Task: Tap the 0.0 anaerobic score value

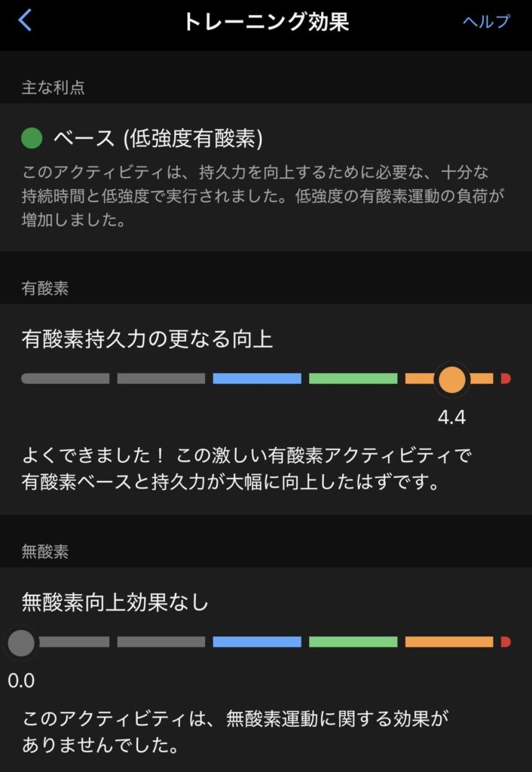Action: pyautogui.click(x=21, y=681)
